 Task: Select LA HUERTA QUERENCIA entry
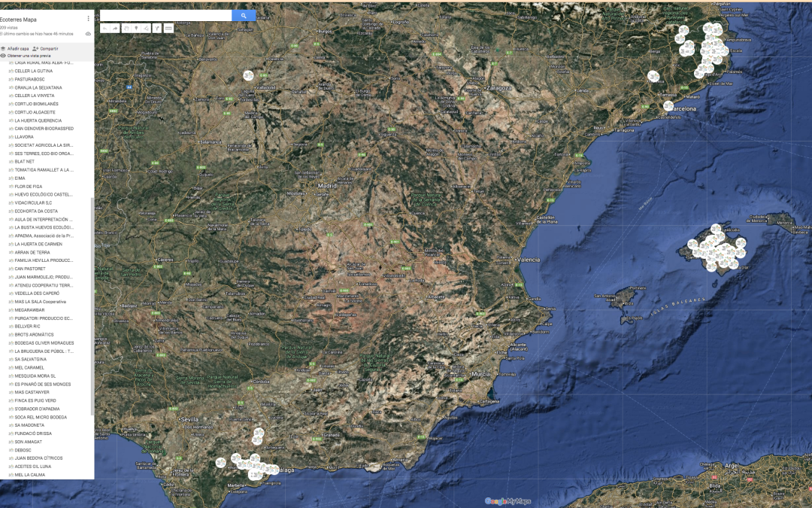pos(38,120)
